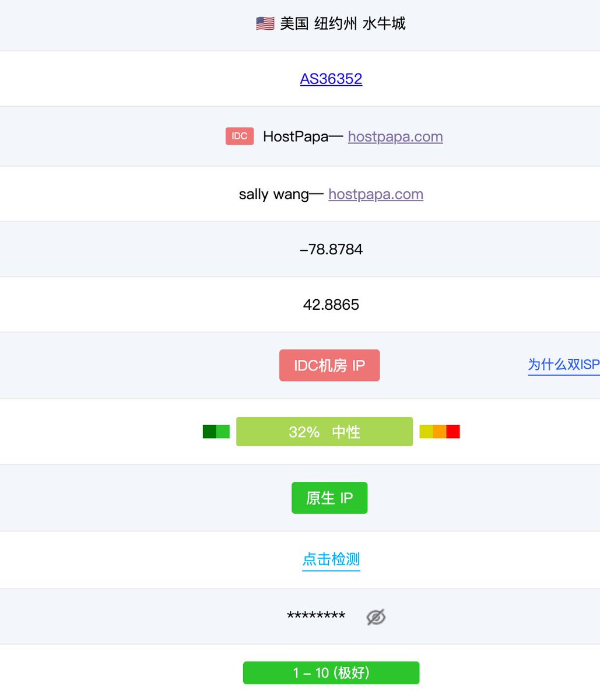Click the 原生 IP button
The height and width of the screenshot is (700, 600).
329,498
